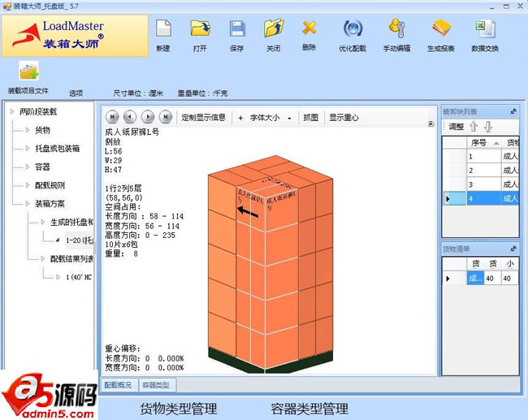Open a project with the 打开 icon

click(201, 29)
